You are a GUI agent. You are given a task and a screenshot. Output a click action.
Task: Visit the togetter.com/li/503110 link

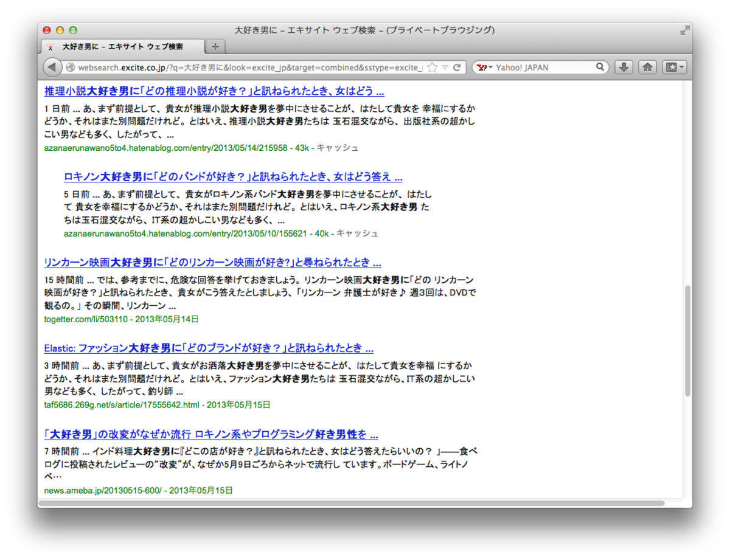[x=85, y=319]
